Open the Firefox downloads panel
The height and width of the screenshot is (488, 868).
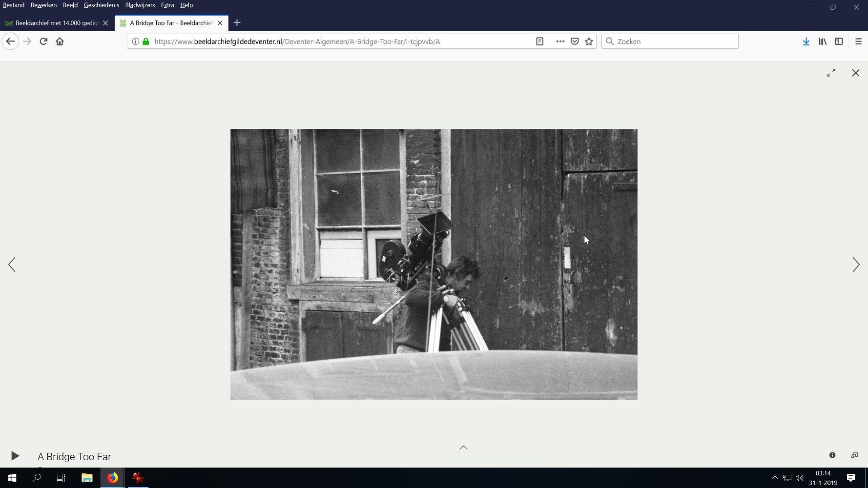pos(806,41)
